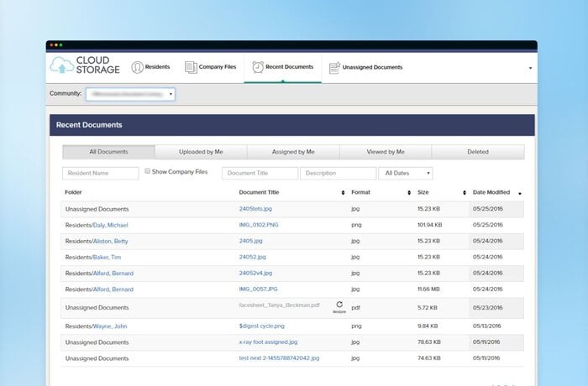Restore the deleted facesheet PDF
The height and width of the screenshot is (386, 588).
click(x=339, y=306)
